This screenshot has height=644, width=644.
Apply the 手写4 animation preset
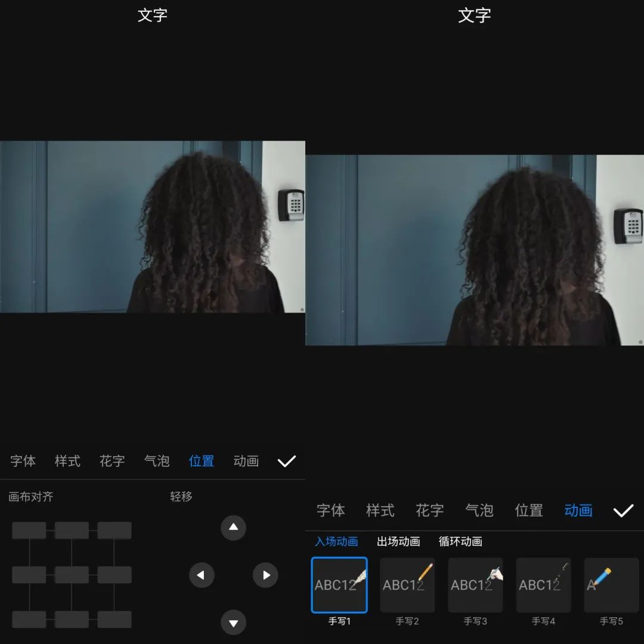click(543, 585)
